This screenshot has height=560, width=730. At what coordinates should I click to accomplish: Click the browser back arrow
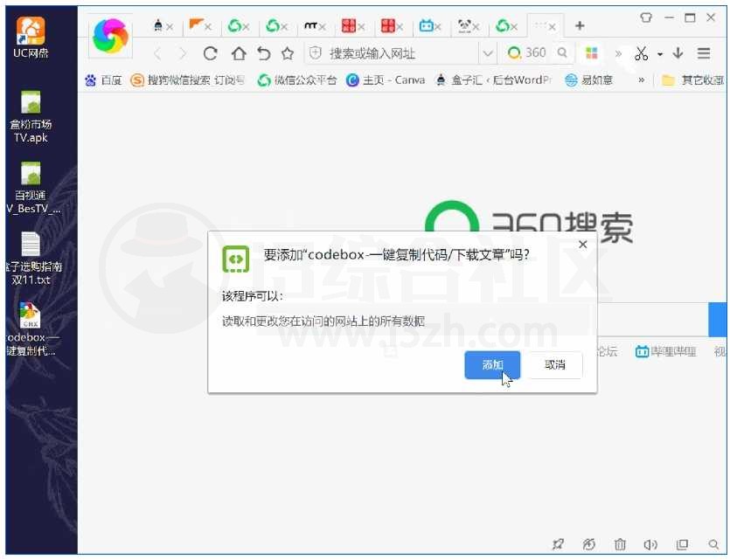tap(157, 54)
